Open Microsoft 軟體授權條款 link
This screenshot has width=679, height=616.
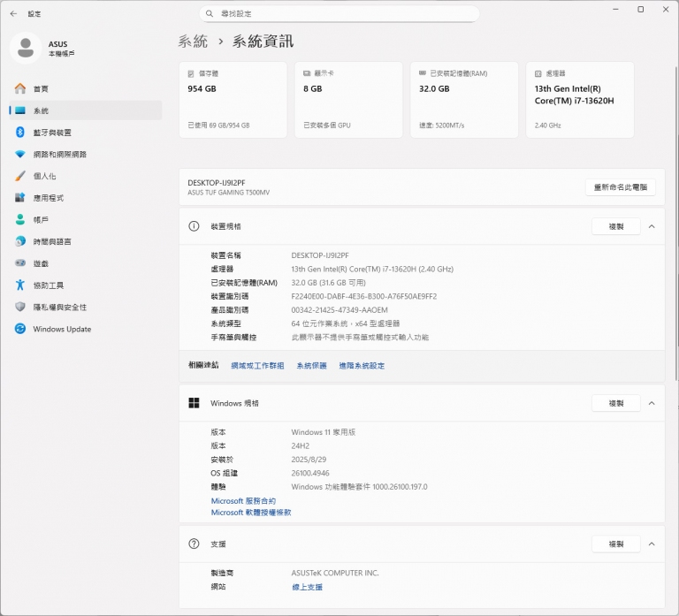[x=251, y=512]
